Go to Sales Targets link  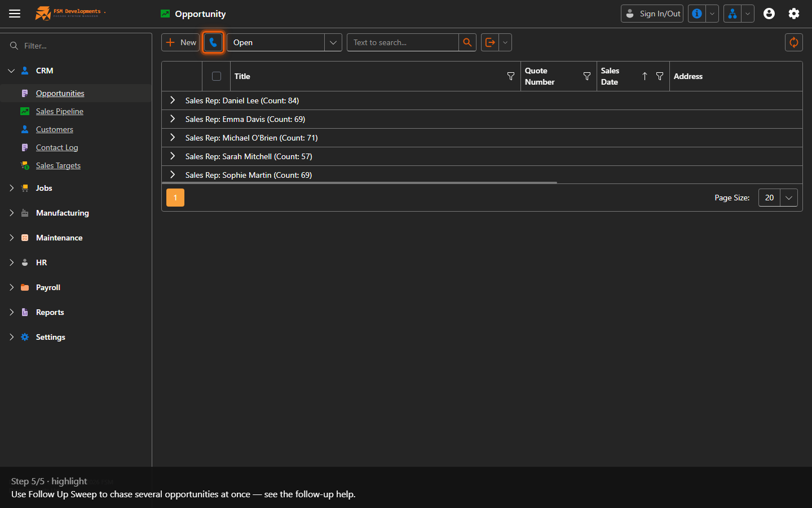pos(58,165)
